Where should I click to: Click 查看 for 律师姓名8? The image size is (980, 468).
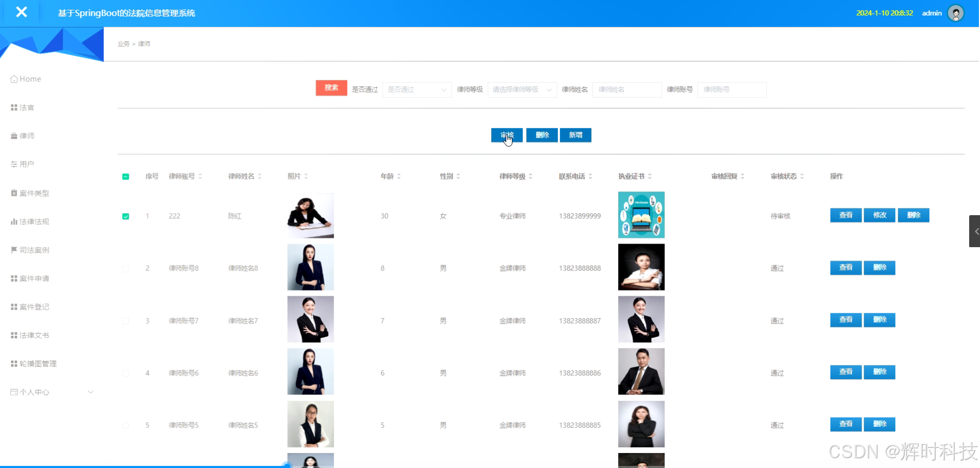845,268
